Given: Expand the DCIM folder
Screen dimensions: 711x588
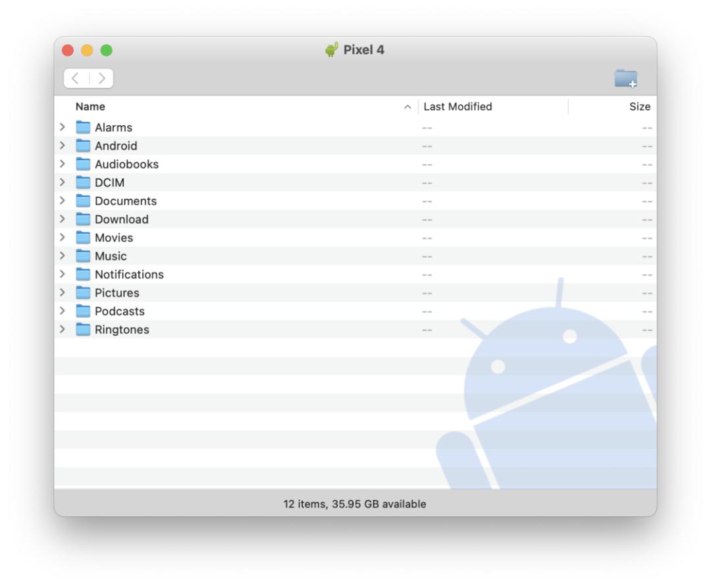Looking at the screenshot, I should click(63, 182).
